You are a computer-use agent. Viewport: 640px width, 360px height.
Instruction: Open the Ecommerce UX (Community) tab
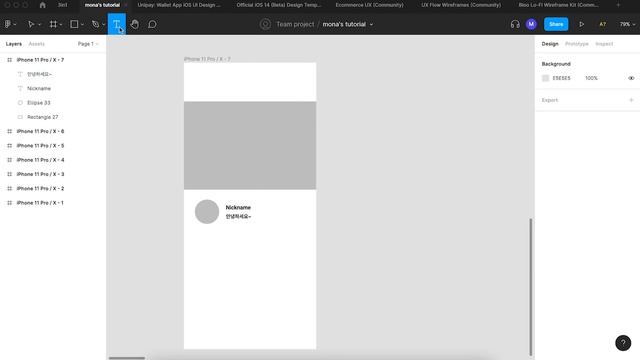click(x=369, y=5)
